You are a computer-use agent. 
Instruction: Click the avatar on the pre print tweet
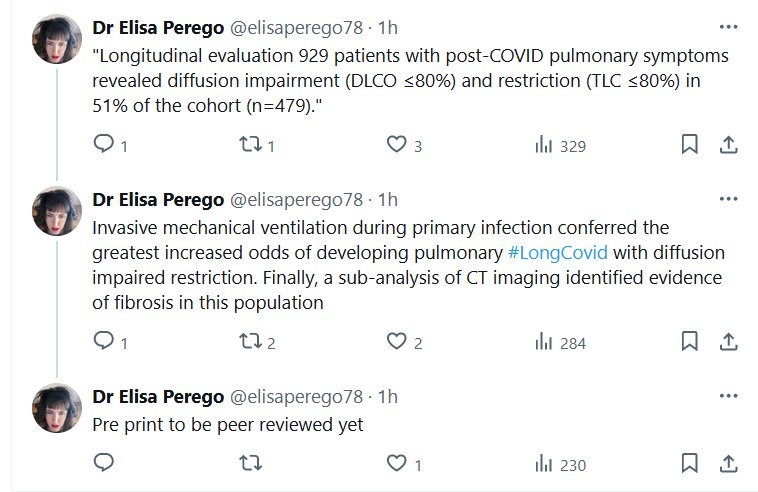tap(57, 407)
